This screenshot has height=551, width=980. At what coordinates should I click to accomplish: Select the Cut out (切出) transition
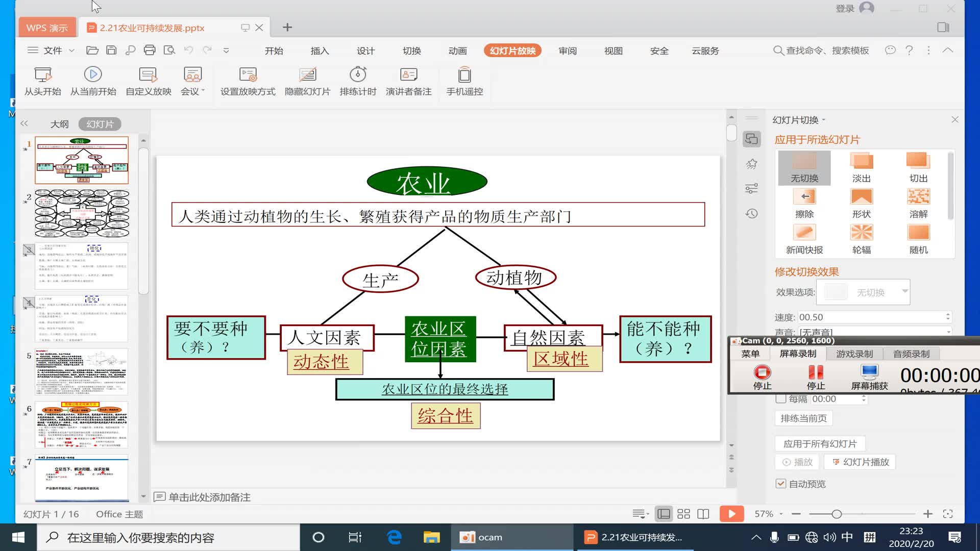pyautogui.click(x=918, y=168)
